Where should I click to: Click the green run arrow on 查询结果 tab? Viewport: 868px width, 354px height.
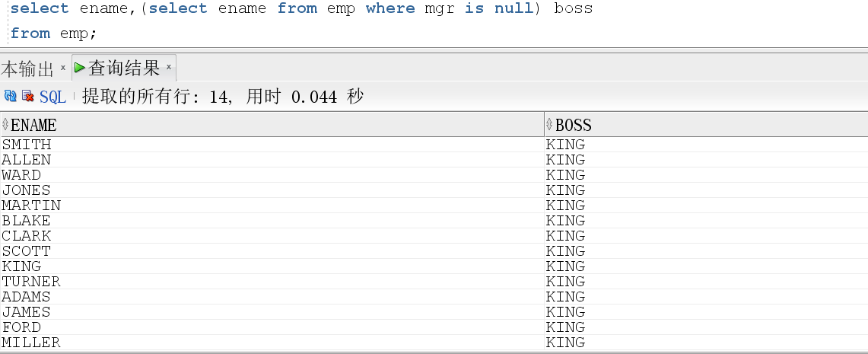click(80, 68)
